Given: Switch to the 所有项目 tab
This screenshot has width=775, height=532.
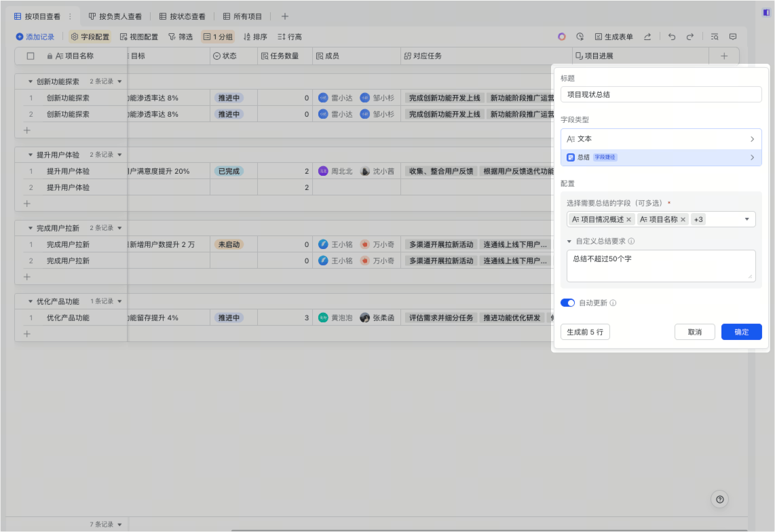Looking at the screenshot, I should [242, 16].
